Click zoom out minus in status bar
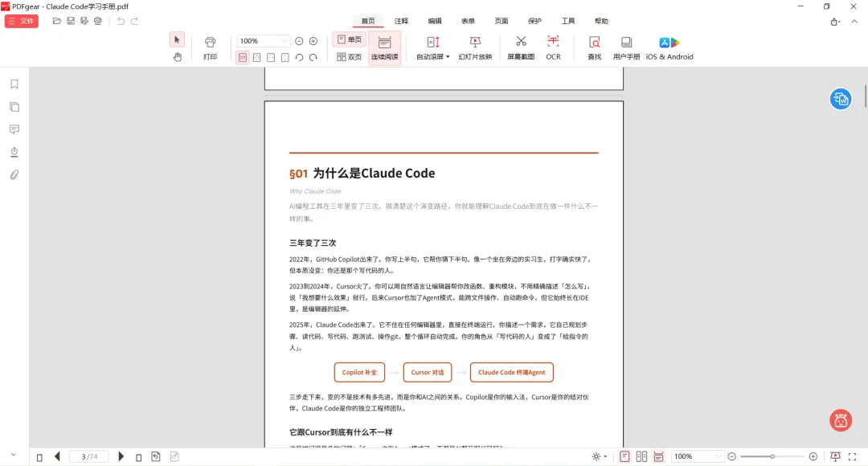This screenshot has width=868, height=466. coord(732,456)
